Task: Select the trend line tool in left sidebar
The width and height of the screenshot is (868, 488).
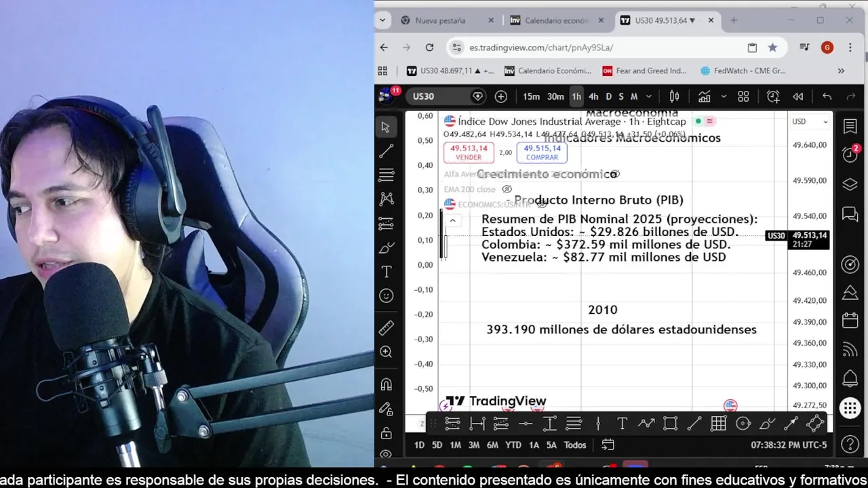Action: click(x=386, y=151)
